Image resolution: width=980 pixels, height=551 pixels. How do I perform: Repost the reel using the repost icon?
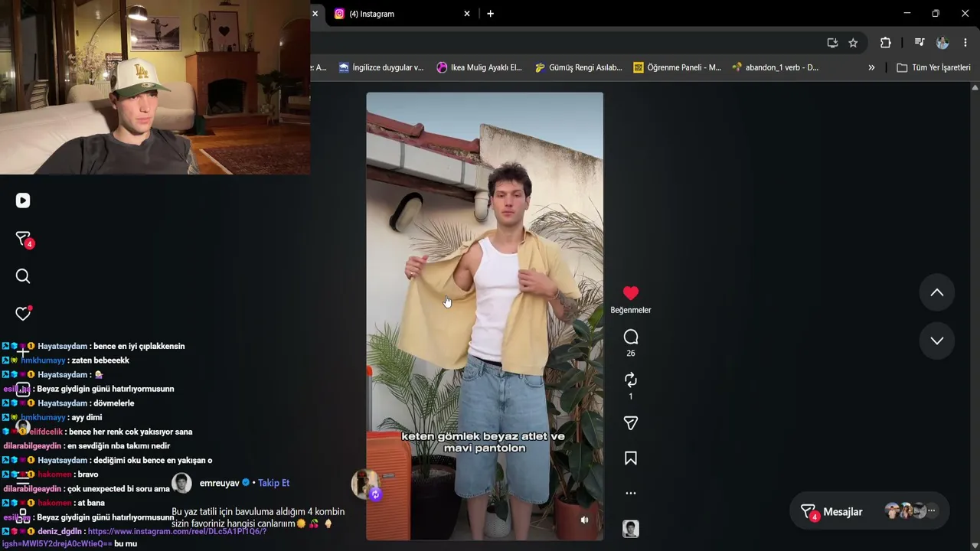click(631, 380)
